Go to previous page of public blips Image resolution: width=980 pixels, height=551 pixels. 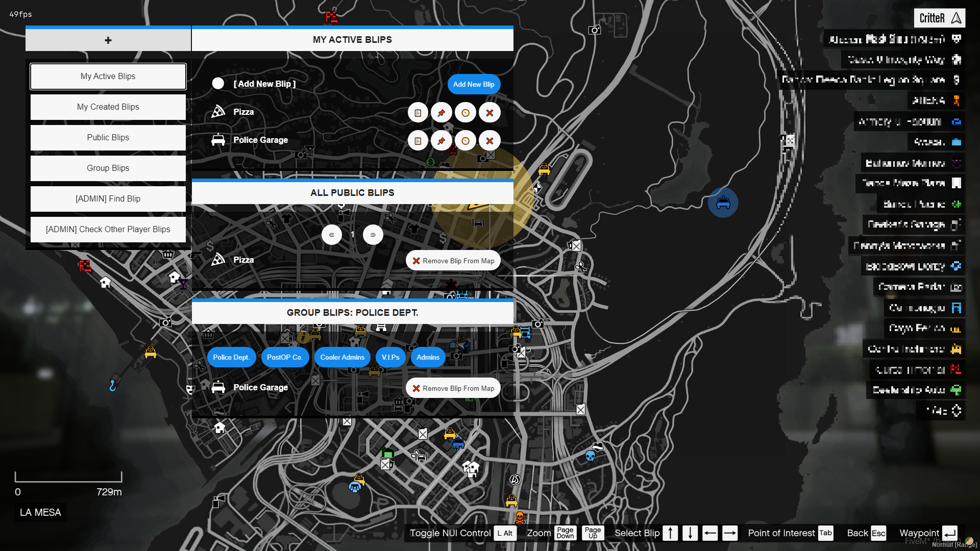coord(332,235)
